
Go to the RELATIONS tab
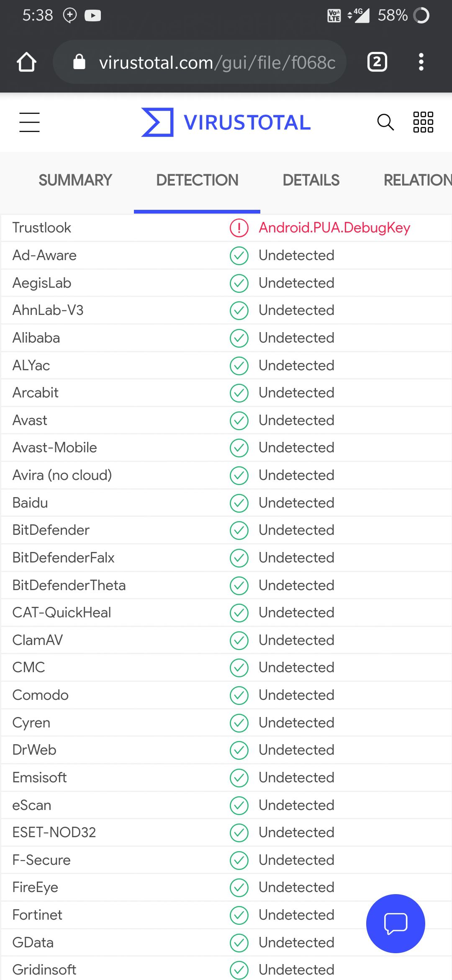417,180
